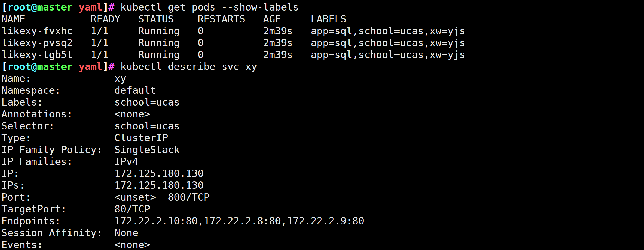Viewport: 644px width, 250px height.
Task: Click the IPv4 families value
Action: click(x=126, y=162)
